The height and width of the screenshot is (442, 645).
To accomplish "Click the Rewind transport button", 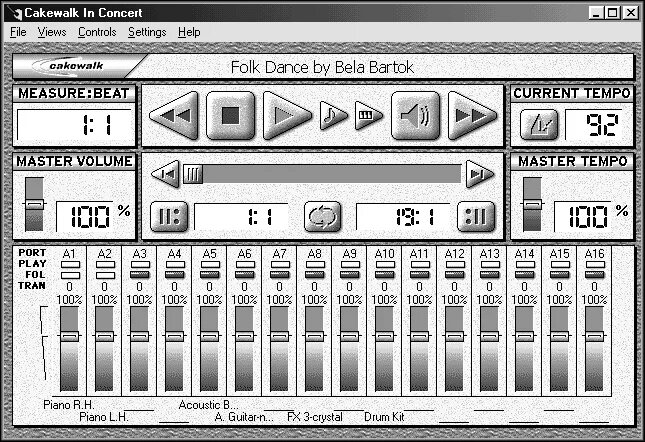I will [x=174, y=116].
